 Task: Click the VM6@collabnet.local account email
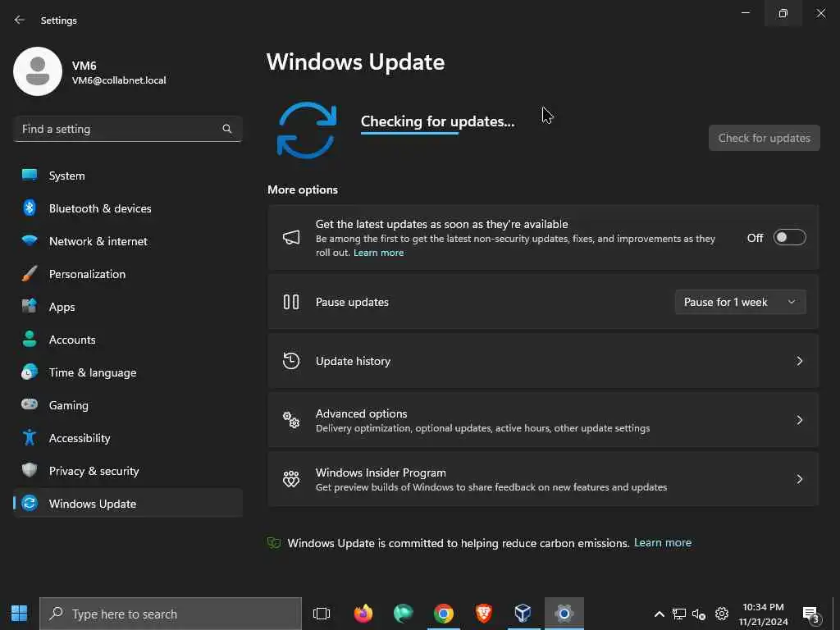tap(119, 80)
